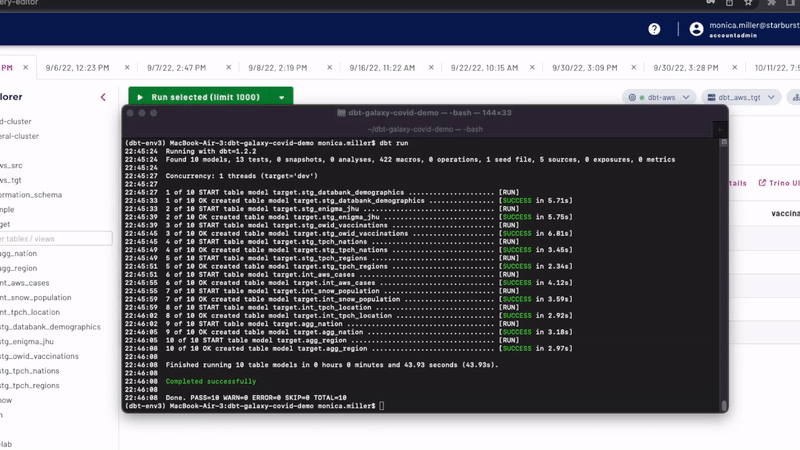Select int_tpch_location table in explorer
The width and height of the screenshot is (800, 450).
coord(30,312)
